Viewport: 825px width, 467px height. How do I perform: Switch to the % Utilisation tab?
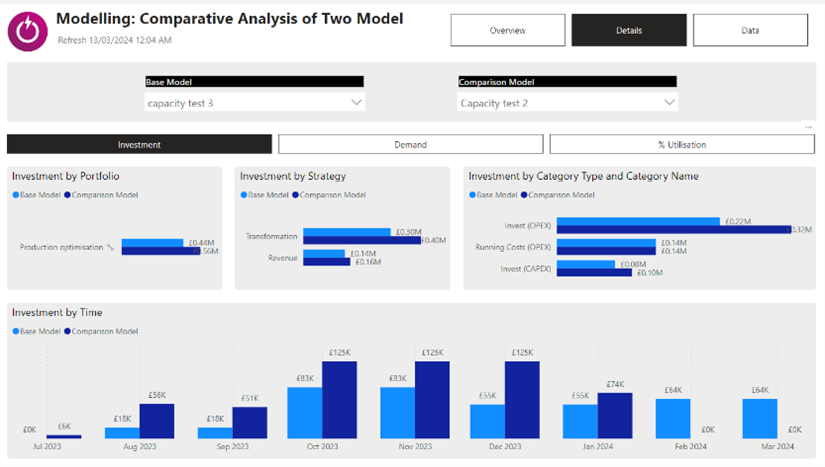click(x=682, y=144)
